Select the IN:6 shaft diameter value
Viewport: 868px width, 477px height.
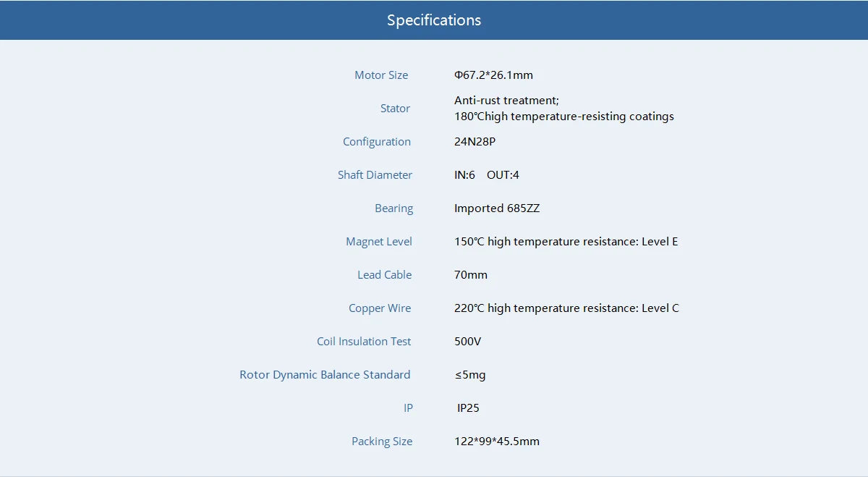click(x=464, y=175)
